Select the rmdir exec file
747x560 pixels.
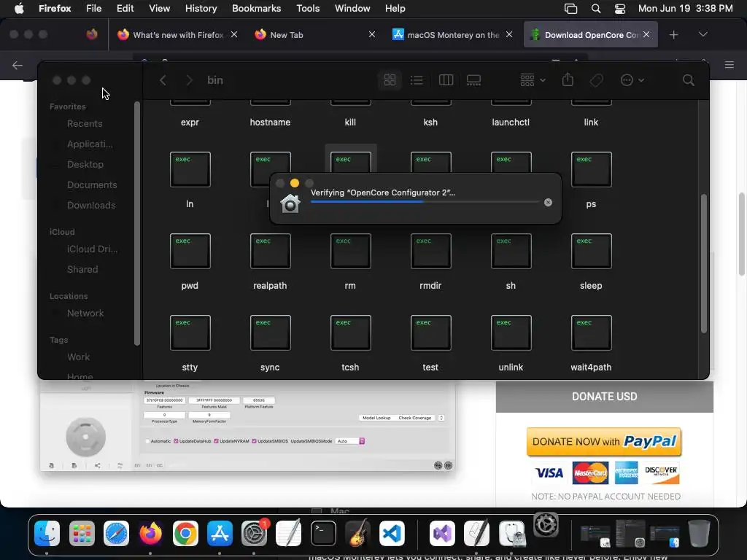430,252
